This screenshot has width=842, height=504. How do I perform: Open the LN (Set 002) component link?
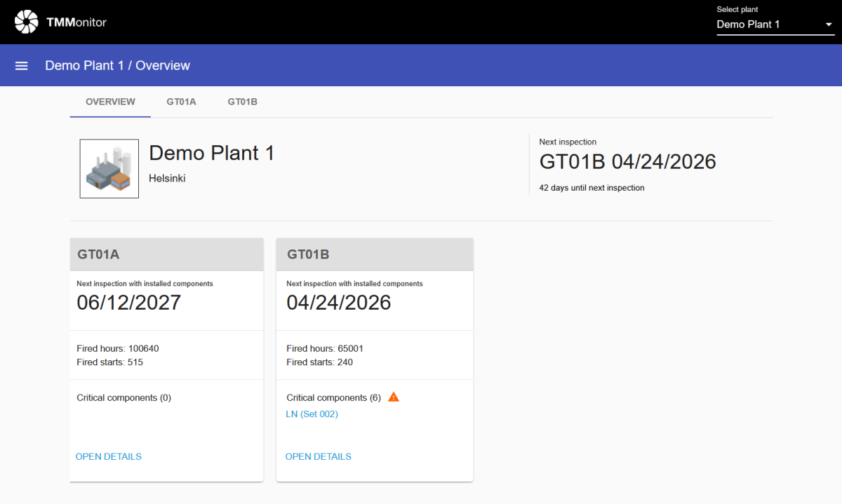tap(312, 414)
